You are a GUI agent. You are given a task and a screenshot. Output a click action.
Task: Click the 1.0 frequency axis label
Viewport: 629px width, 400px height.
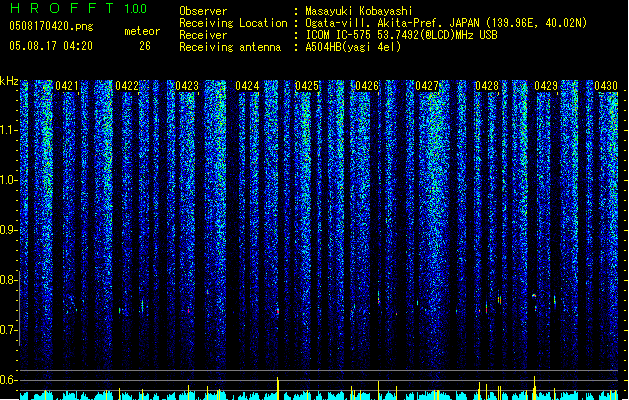click(x=8, y=180)
